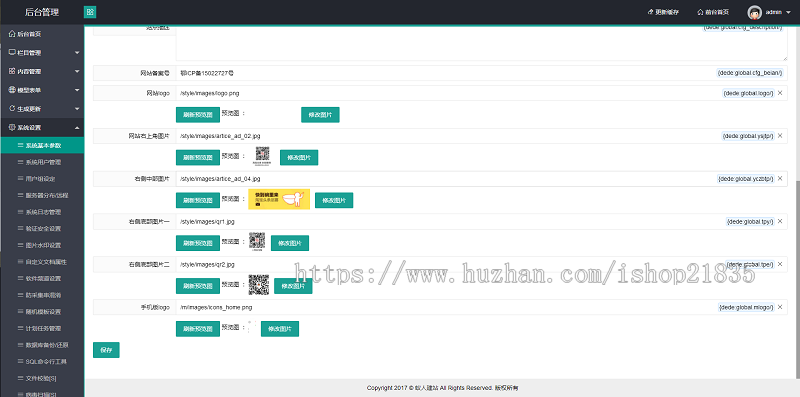
Task: Open 软件频道设置 submenu item
Action: (42, 279)
